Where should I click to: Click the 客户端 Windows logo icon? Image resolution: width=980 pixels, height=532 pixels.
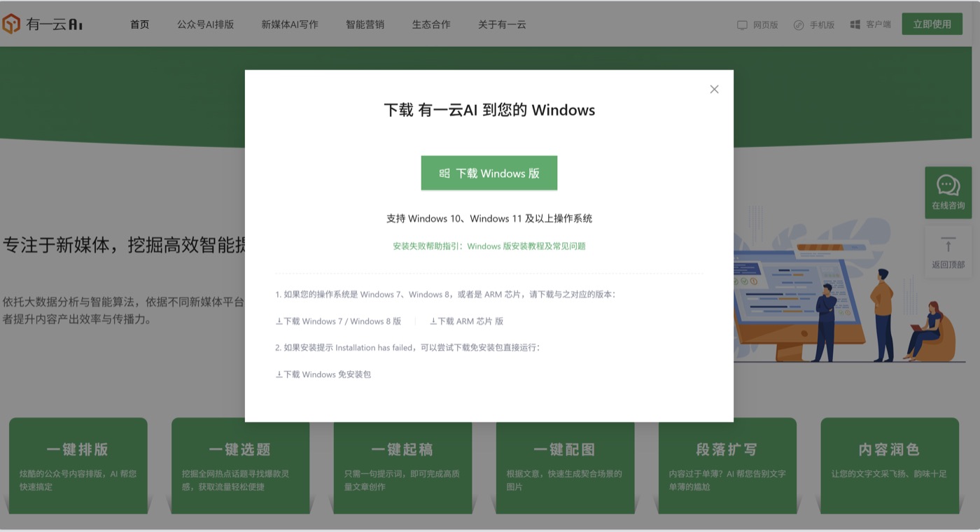click(855, 24)
